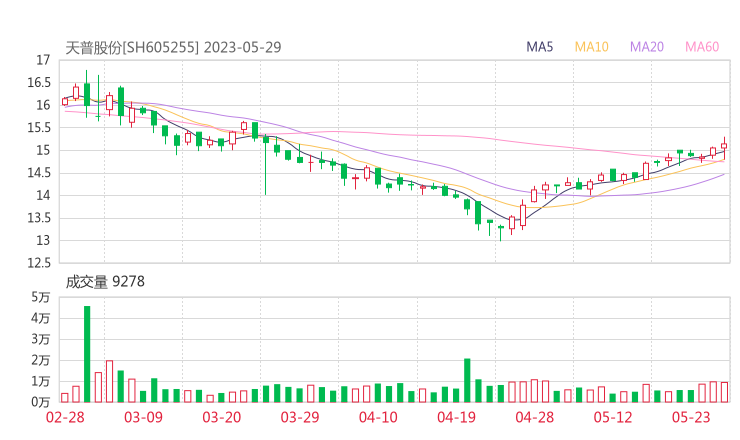Viewport: 740px width, 440px height.
Task: Click the 12.5 price axis label
Action: (39, 262)
